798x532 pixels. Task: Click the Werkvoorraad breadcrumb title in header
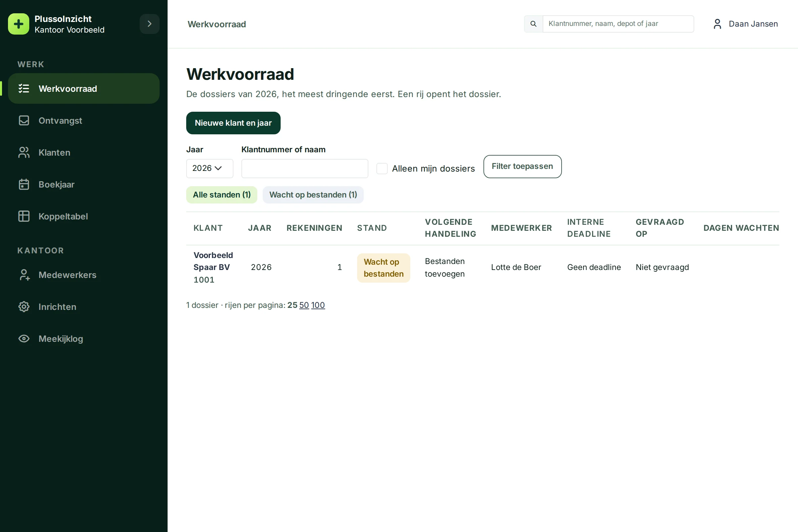(x=216, y=24)
